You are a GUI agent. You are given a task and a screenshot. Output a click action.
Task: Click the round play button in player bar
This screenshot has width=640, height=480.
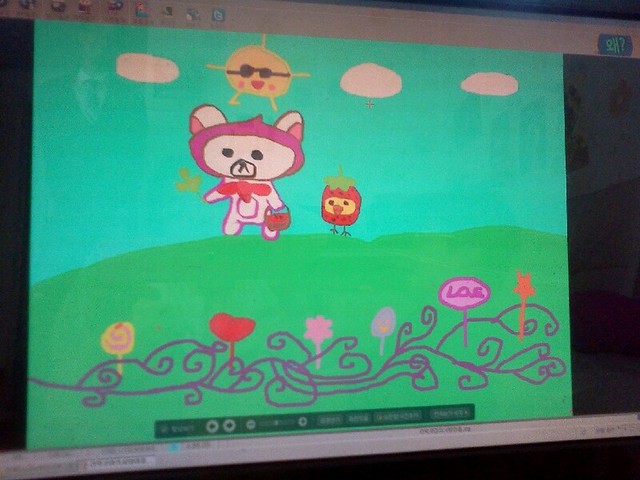coord(212,427)
